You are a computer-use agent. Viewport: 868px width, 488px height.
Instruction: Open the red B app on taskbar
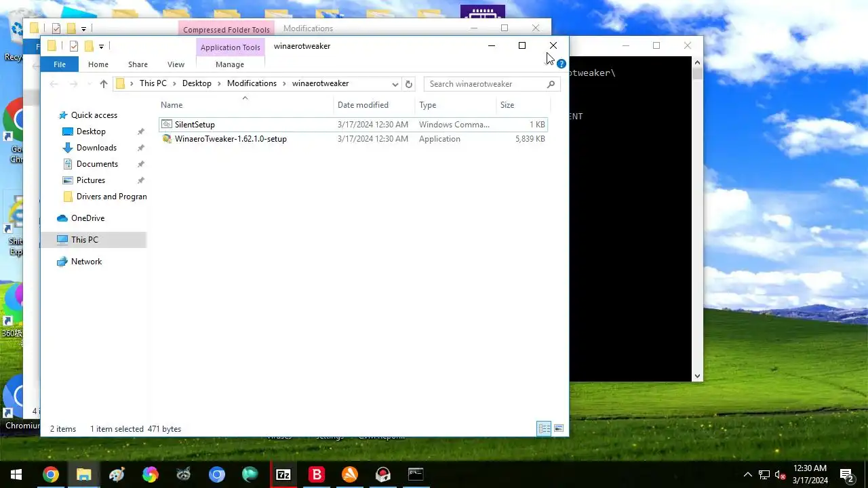pos(317,474)
